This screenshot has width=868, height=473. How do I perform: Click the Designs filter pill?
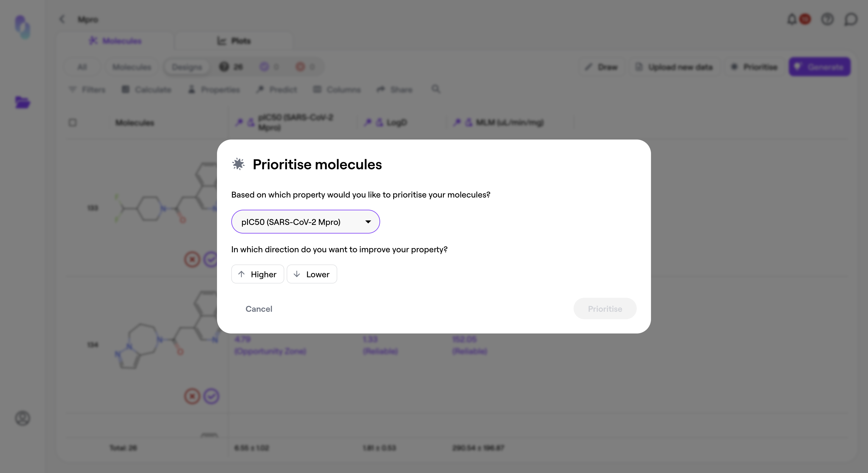(187, 67)
